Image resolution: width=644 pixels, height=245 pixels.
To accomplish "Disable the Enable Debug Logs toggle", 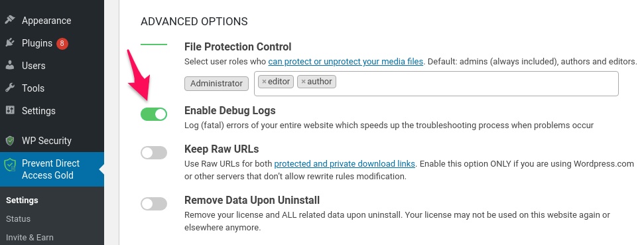I will tap(154, 114).
